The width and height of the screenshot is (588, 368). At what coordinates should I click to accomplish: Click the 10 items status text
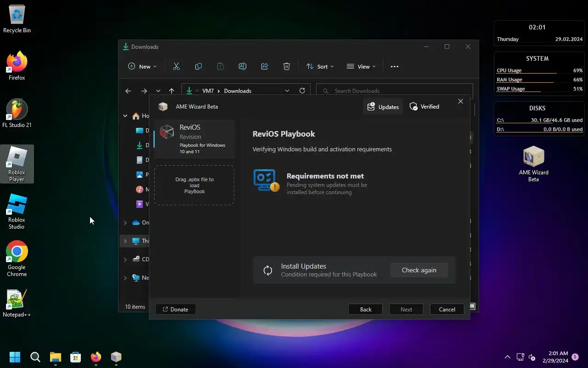pyautogui.click(x=135, y=307)
